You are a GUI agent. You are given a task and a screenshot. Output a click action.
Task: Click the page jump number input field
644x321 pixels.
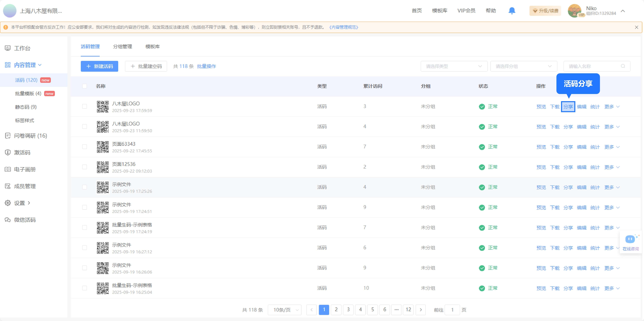tap(452, 310)
